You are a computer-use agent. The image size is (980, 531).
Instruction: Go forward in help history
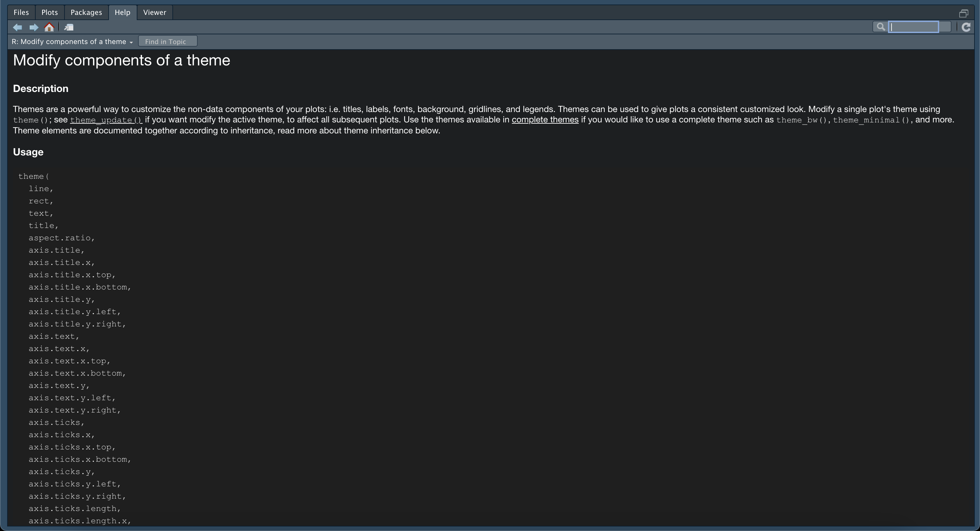(34, 28)
